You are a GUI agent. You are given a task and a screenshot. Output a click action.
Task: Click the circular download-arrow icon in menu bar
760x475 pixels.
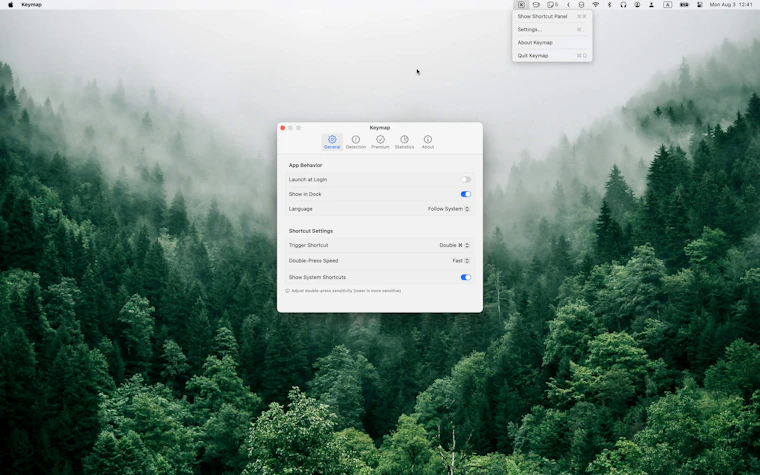point(637,4)
